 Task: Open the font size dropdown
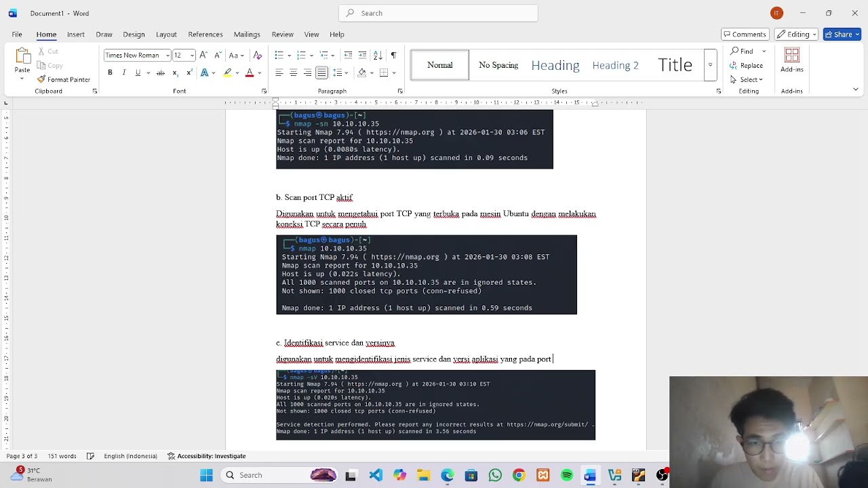(x=193, y=55)
